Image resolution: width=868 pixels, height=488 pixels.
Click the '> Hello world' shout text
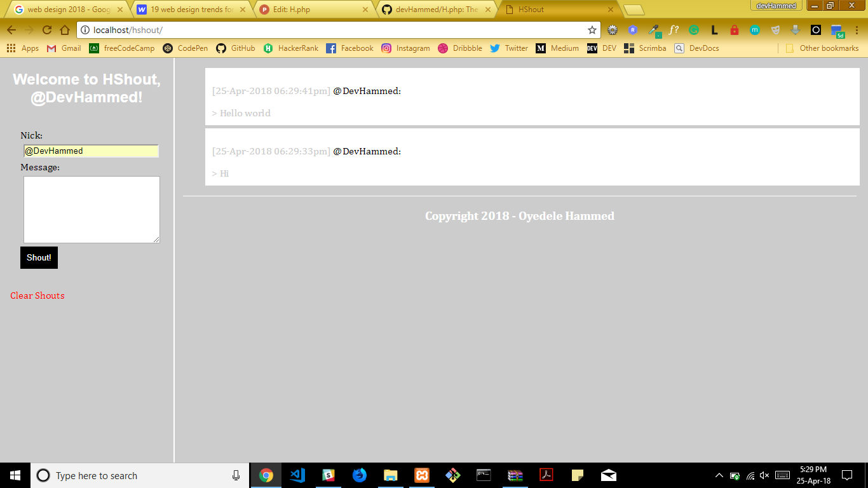click(241, 113)
